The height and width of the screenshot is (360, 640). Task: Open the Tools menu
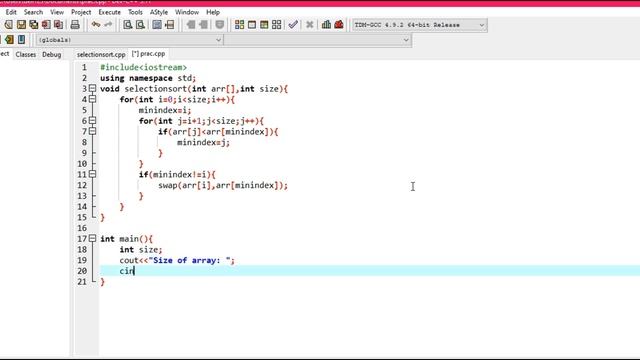(135, 12)
